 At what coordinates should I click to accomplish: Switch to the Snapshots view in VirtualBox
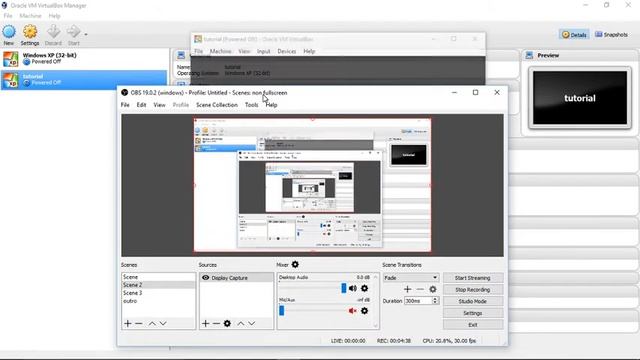pos(611,35)
